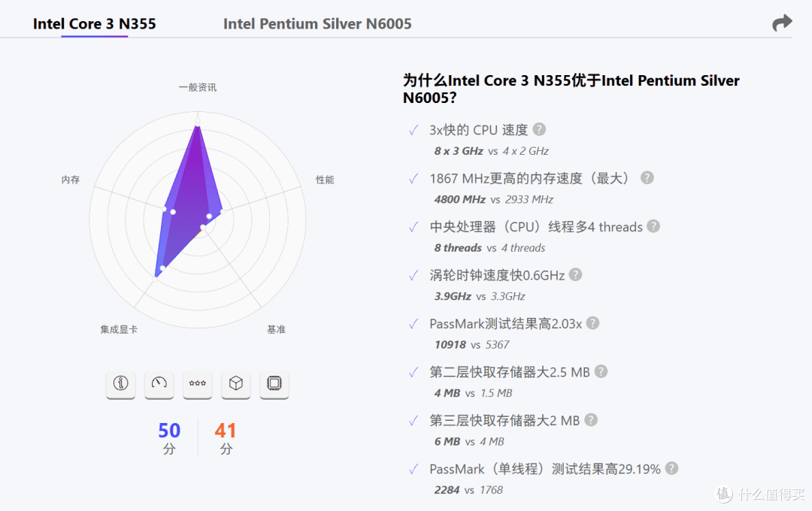Click the orange 41 score
812x511 pixels.
tap(226, 431)
